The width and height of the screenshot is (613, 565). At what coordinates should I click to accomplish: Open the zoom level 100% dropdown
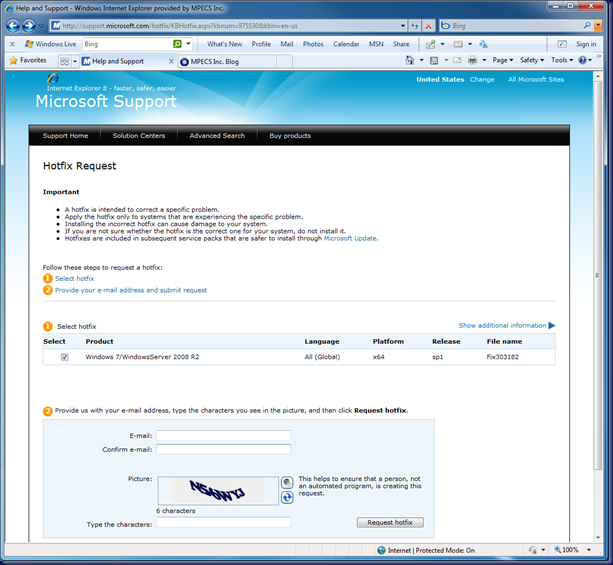[588, 550]
